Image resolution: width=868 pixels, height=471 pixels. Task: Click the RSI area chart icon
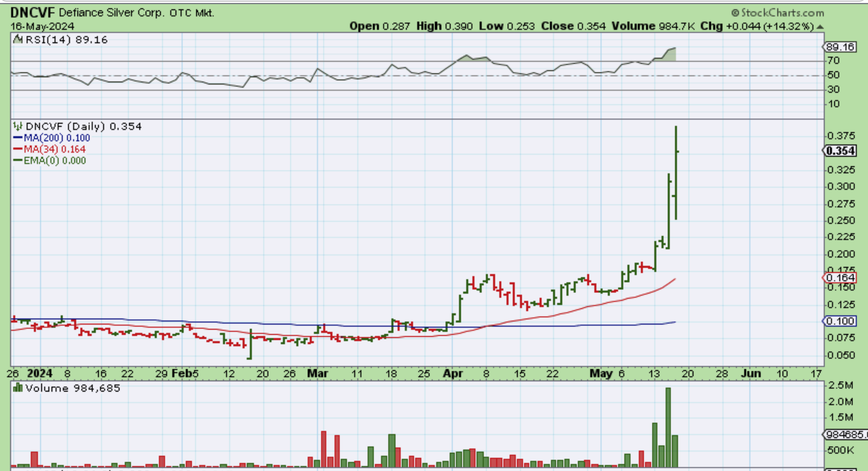pyautogui.click(x=18, y=40)
